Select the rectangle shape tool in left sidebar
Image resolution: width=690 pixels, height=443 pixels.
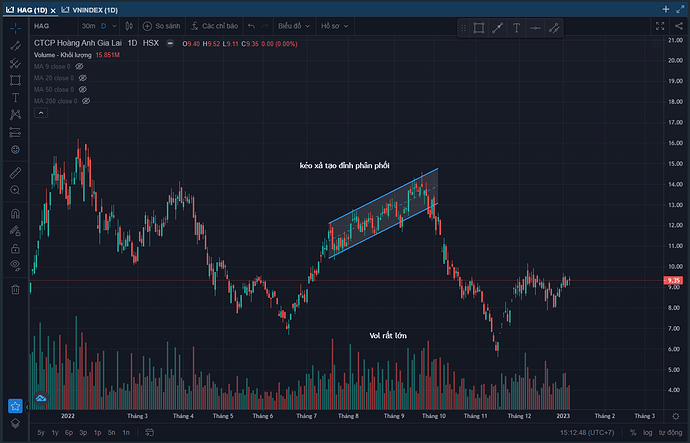[15, 81]
